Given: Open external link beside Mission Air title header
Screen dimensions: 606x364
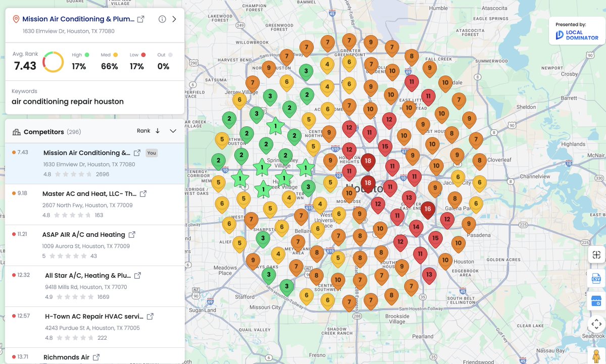Looking at the screenshot, I should tap(141, 19).
